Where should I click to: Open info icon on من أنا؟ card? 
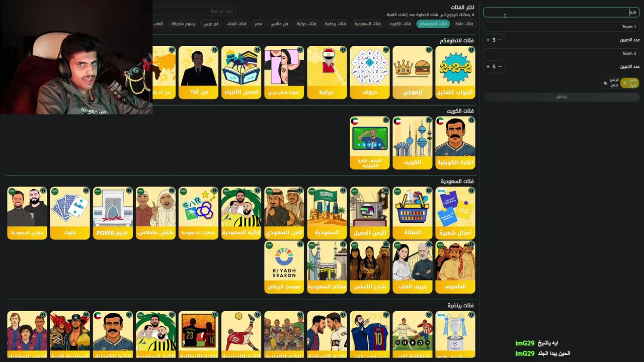click(215, 50)
